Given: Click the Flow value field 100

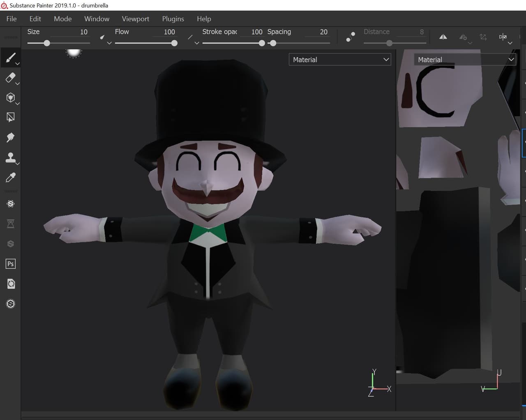Looking at the screenshot, I should 169,32.
